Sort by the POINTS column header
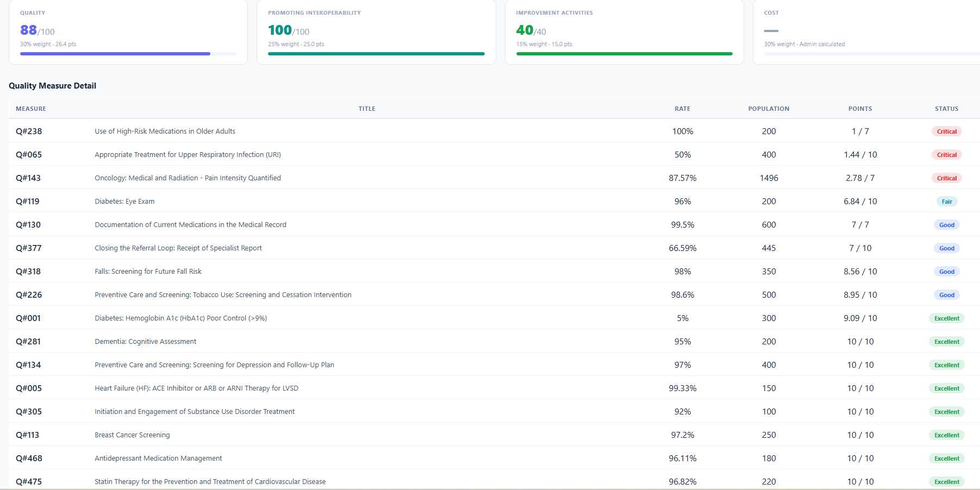Screen dimensions: 980x490 (860, 109)
